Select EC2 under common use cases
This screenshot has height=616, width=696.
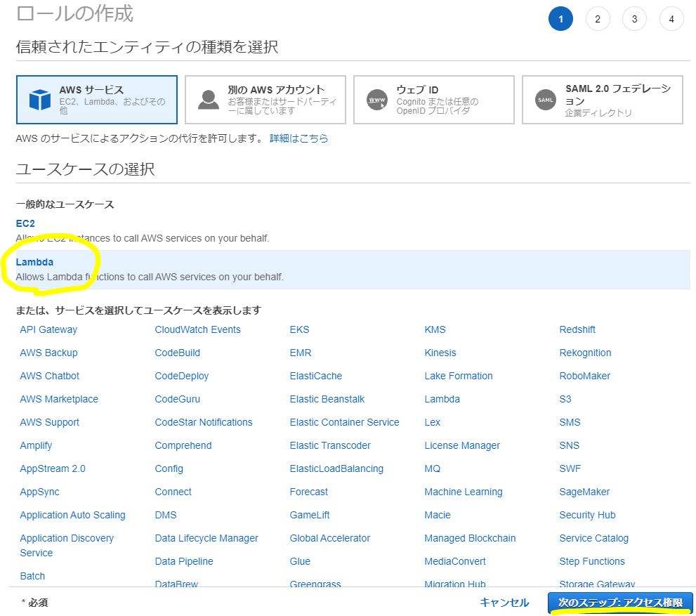pos(25,223)
